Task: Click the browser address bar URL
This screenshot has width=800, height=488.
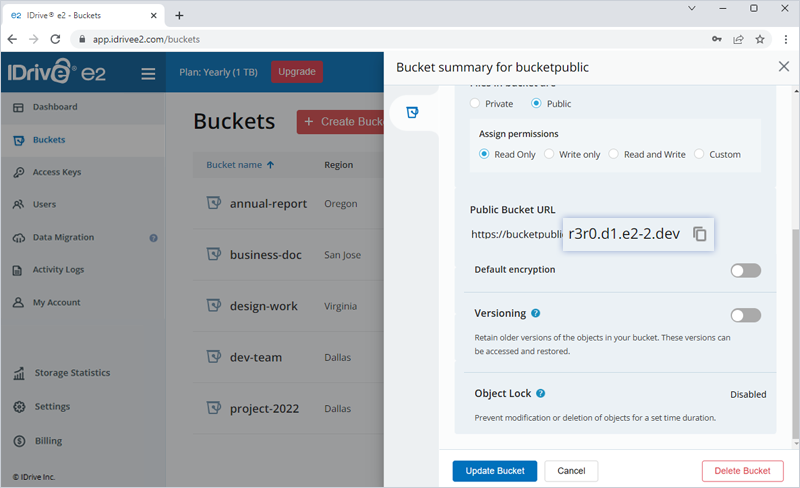Action: point(146,39)
